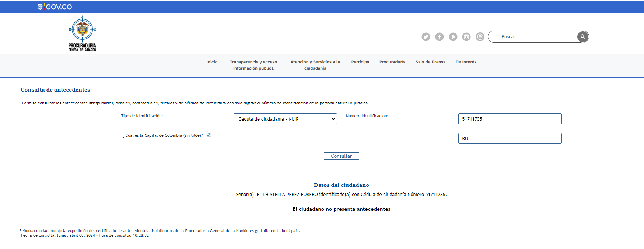Click the captcha answer text field
Viewport: 644px width, 249px height.
[x=510, y=138]
